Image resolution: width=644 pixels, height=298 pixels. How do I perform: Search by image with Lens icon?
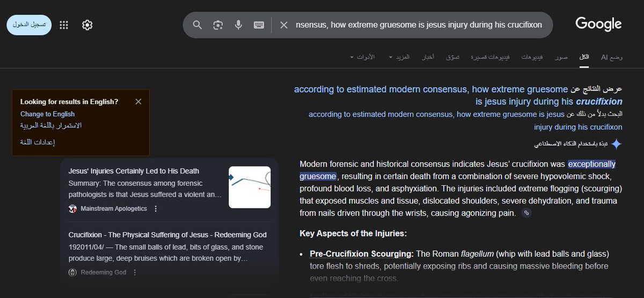tap(218, 25)
